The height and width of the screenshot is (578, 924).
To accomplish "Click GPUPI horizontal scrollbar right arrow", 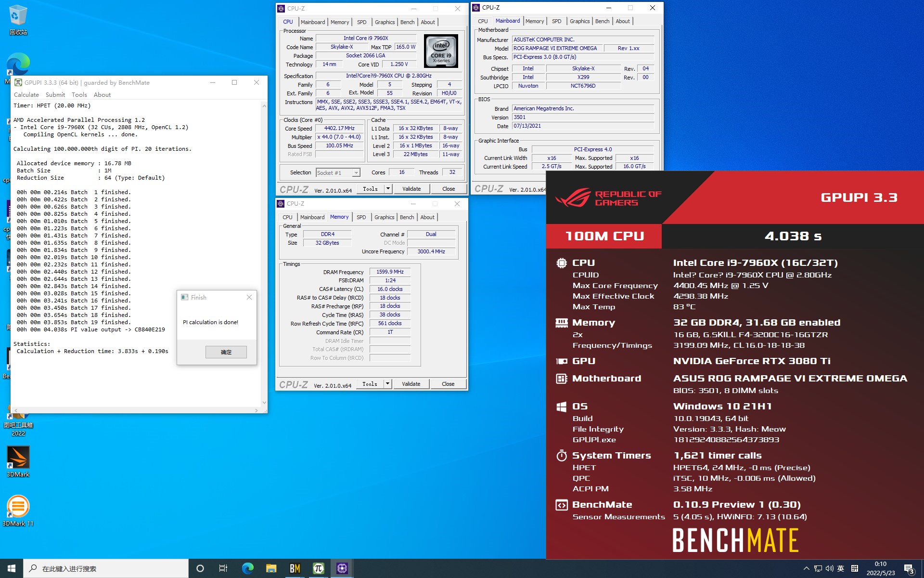I will click(x=256, y=410).
